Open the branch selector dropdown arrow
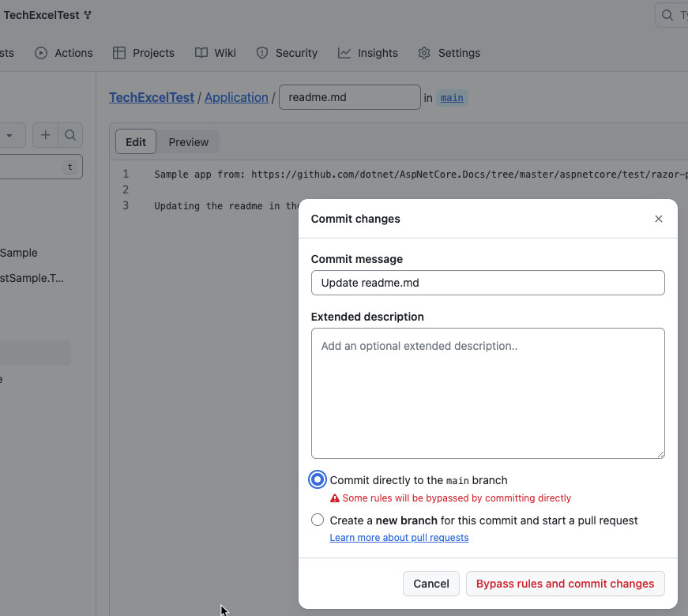 (x=9, y=135)
